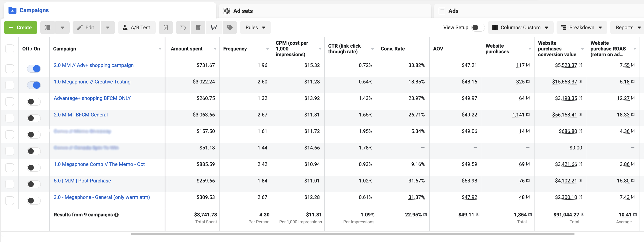Switch to the Ads tab
The image size is (644, 242).
coord(453,11)
